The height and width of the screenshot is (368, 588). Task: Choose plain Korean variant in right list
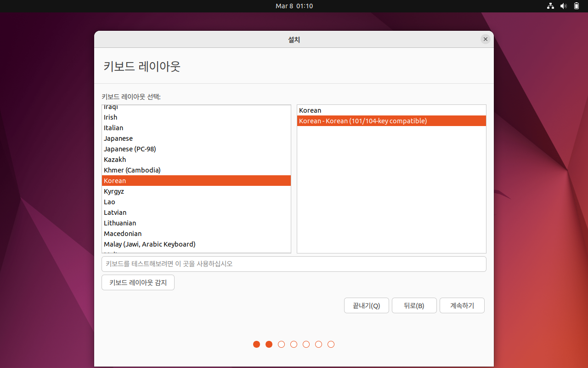pos(391,110)
